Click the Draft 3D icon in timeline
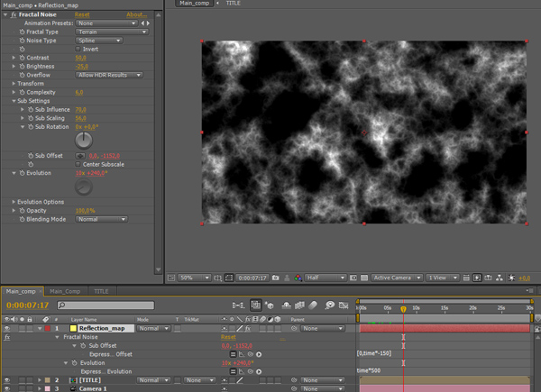Viewport: 541px width, 392px height. (269, 305)
